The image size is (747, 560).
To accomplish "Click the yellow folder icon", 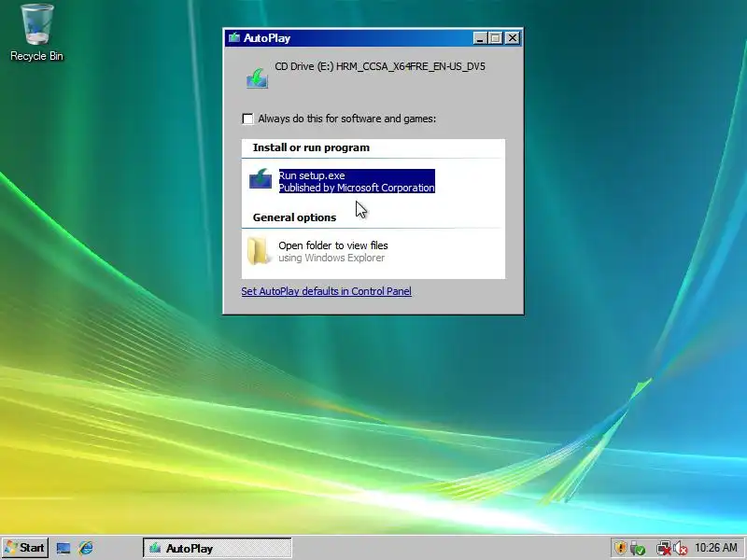I will tap(258, 251).
